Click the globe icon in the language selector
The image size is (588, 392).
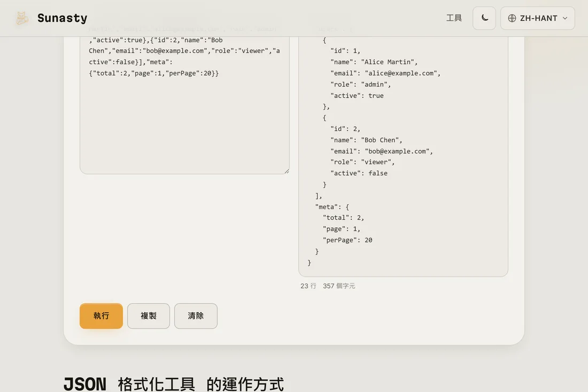tap(512, 18)
